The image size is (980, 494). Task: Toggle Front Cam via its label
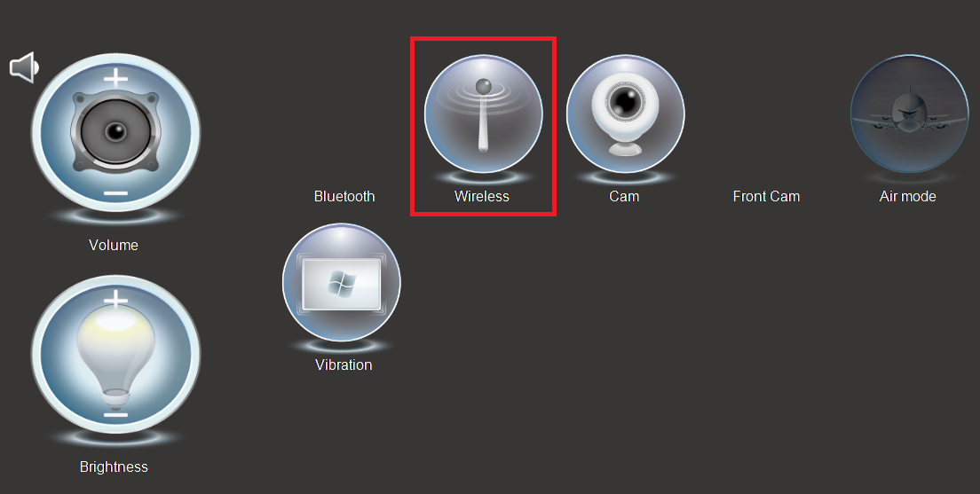(766, 196)
